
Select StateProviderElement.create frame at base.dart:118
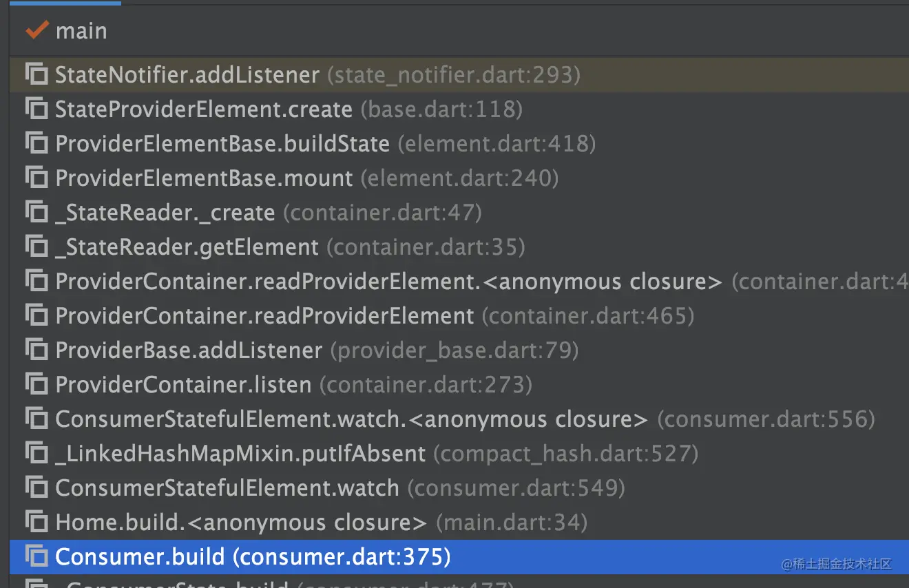[x=204, y=109]
